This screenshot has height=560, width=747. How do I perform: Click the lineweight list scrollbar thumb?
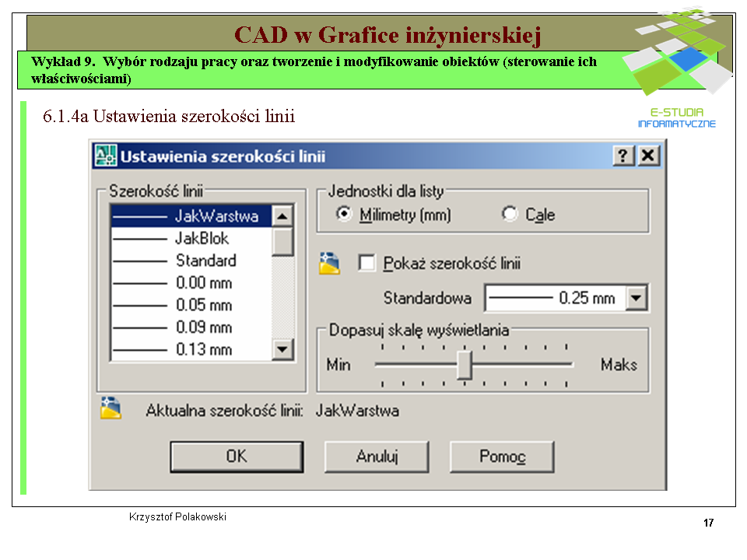pos(282,242)
